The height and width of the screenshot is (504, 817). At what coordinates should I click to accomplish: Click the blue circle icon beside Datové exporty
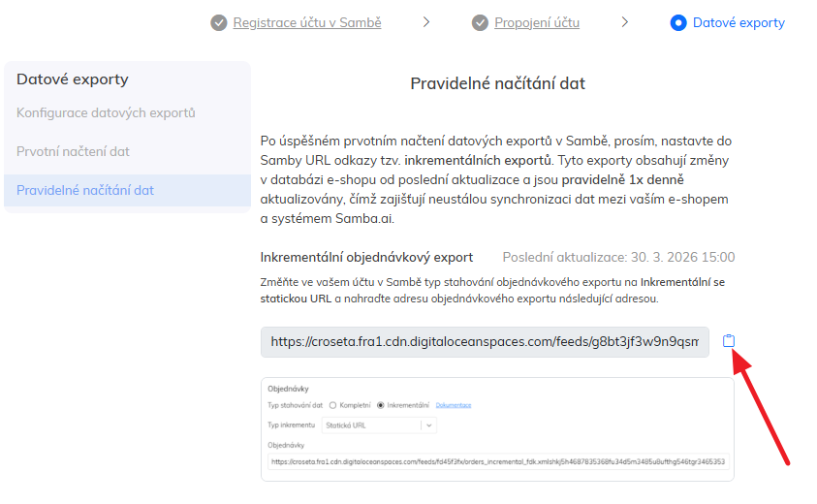[678, 22]
